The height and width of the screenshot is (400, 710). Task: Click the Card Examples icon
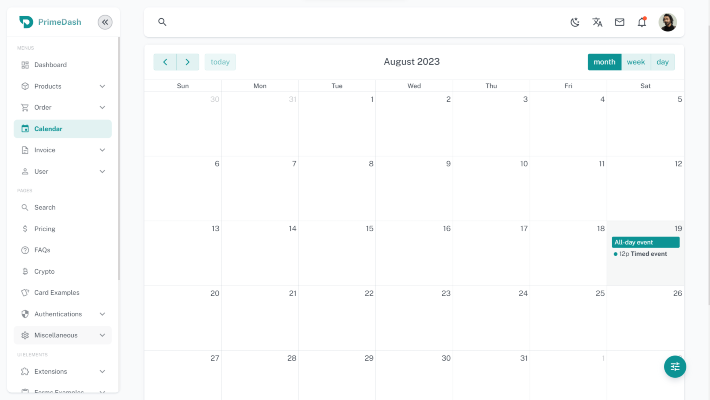25,293
